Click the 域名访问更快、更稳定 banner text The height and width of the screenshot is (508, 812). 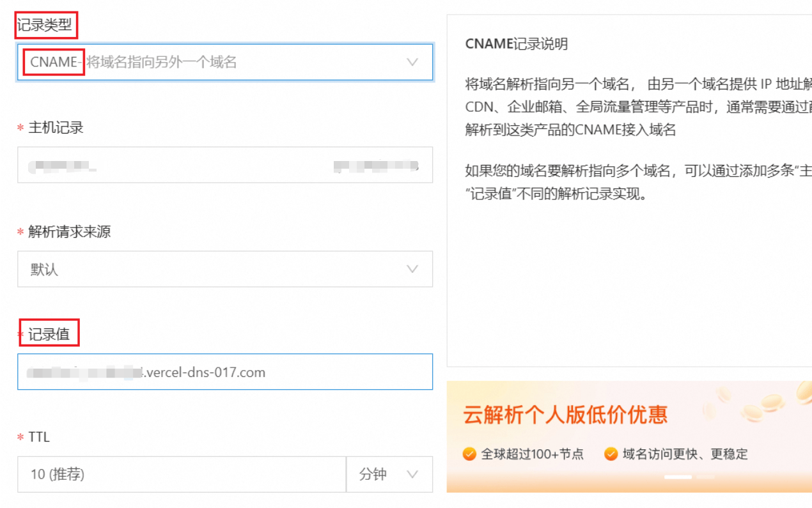tap(685, 454)
